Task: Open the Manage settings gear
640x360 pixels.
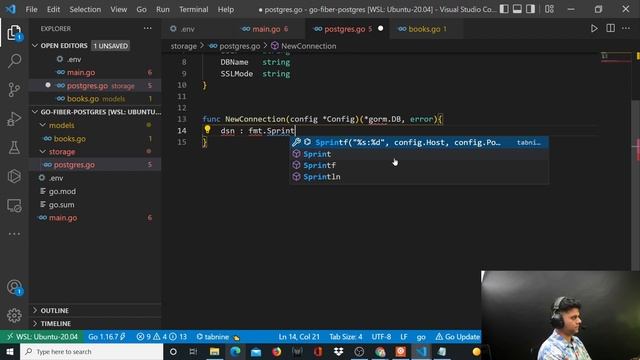Action: 14,315
